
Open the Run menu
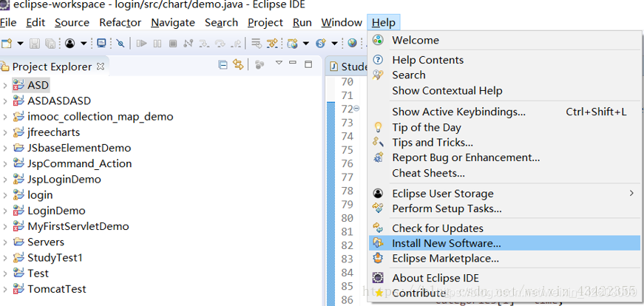[x=302, y=22]
